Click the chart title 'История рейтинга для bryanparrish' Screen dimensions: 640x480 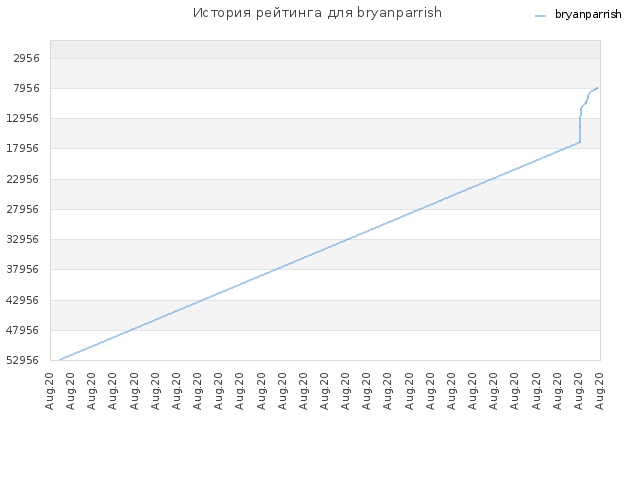coord(317,13)
